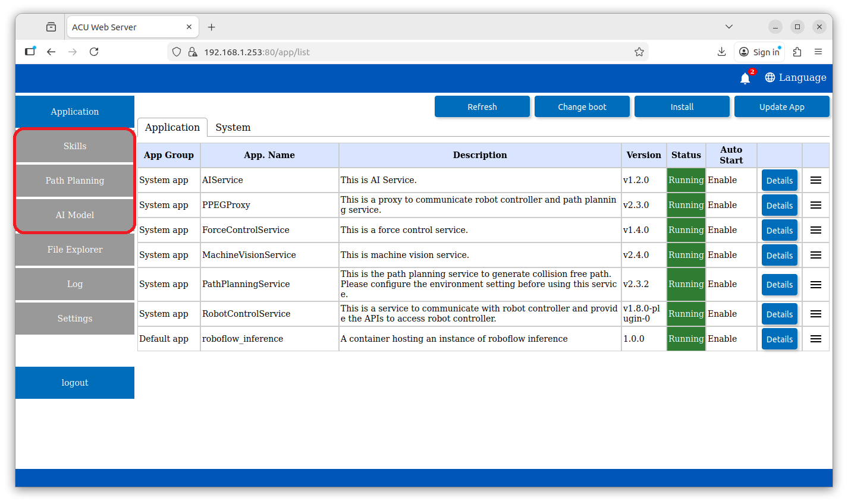The height and width of the screenshot is (504, 848).
Task: Click the 'v2.4.0' version cell
Action: click(643, 255)
